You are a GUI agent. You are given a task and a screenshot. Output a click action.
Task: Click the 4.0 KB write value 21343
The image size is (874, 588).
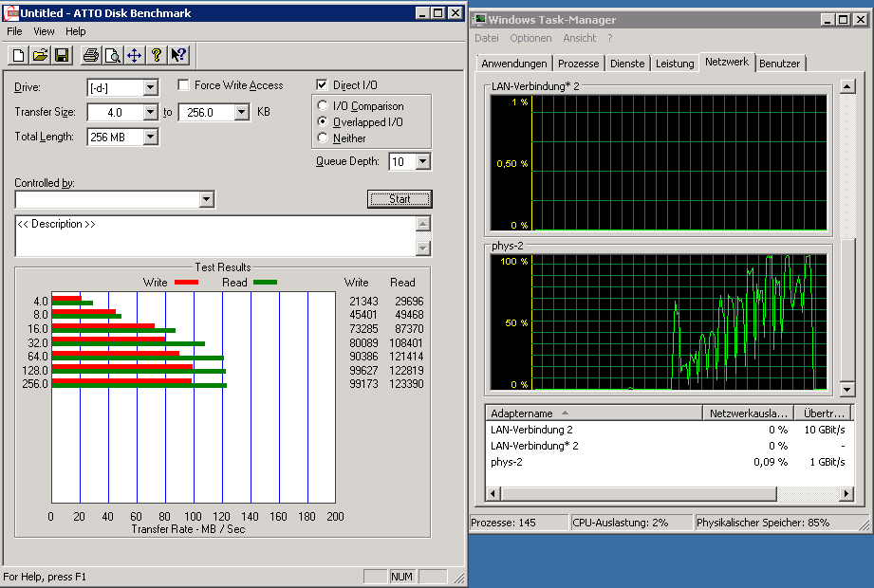[363, 301]
